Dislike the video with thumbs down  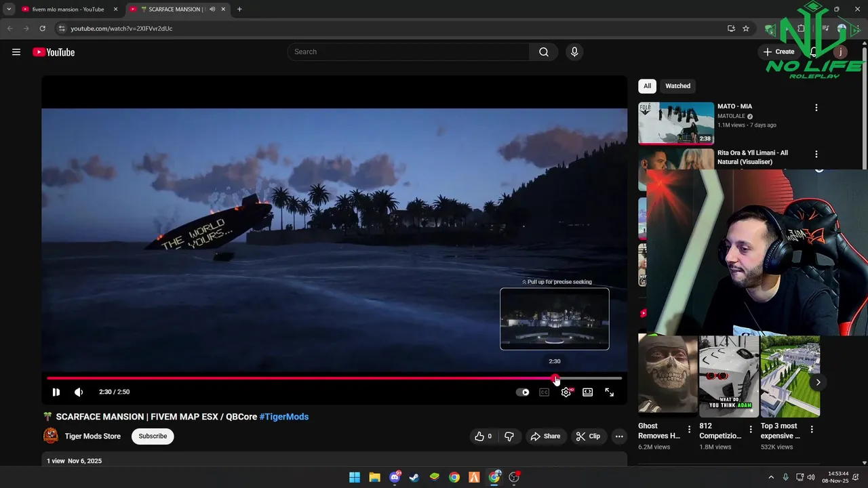pos(509,436)
